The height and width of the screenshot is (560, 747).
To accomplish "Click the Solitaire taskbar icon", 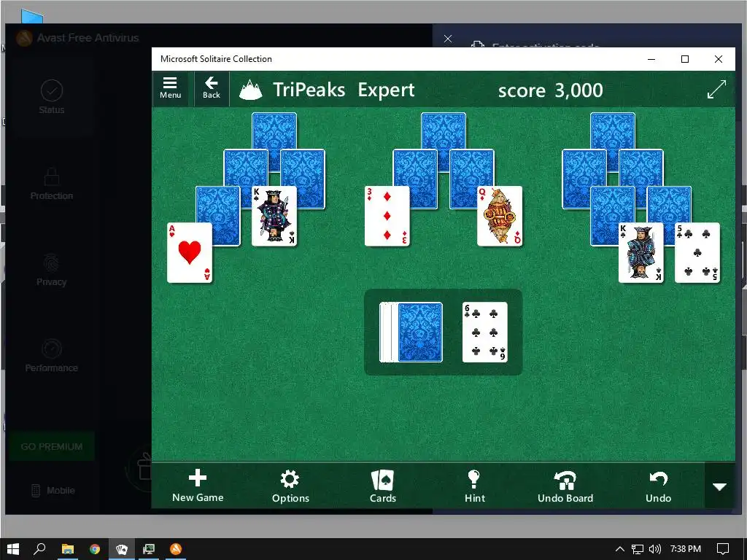I will point(122,549).
